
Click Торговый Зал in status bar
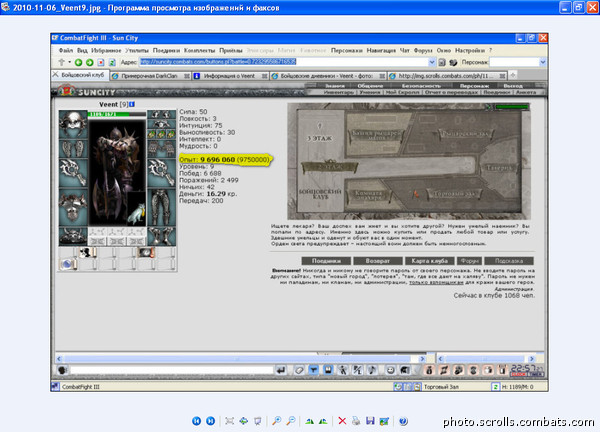click(x=441, y=387)
